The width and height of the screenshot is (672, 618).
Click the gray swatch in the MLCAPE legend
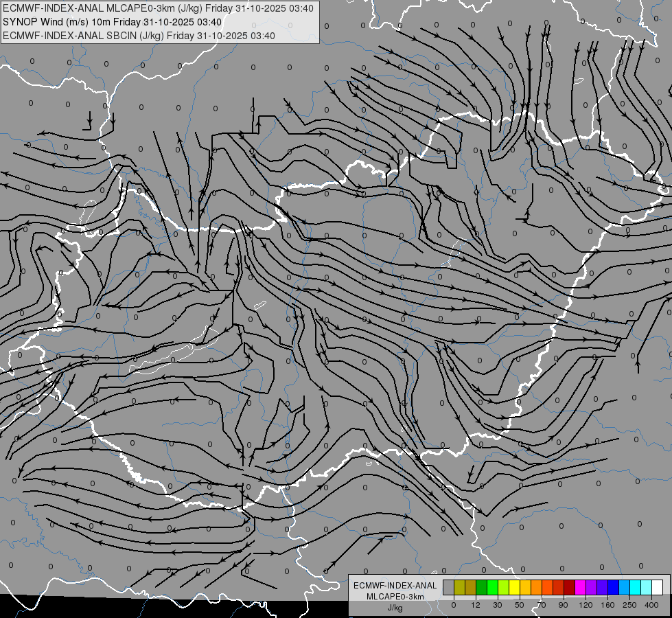coord(448,587)
